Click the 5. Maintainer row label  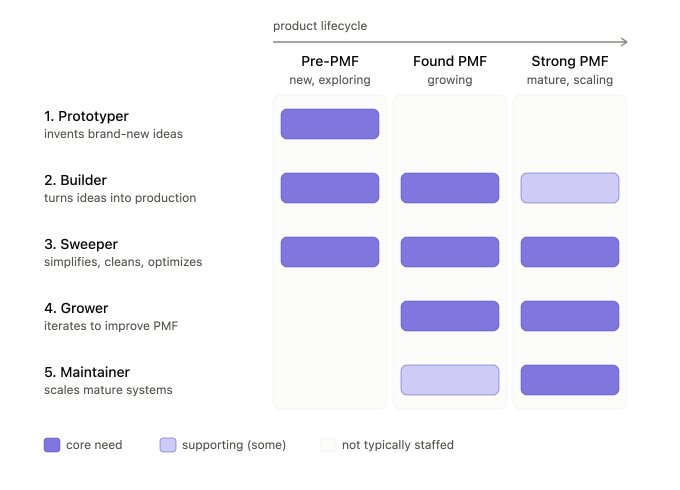(87, 372)
